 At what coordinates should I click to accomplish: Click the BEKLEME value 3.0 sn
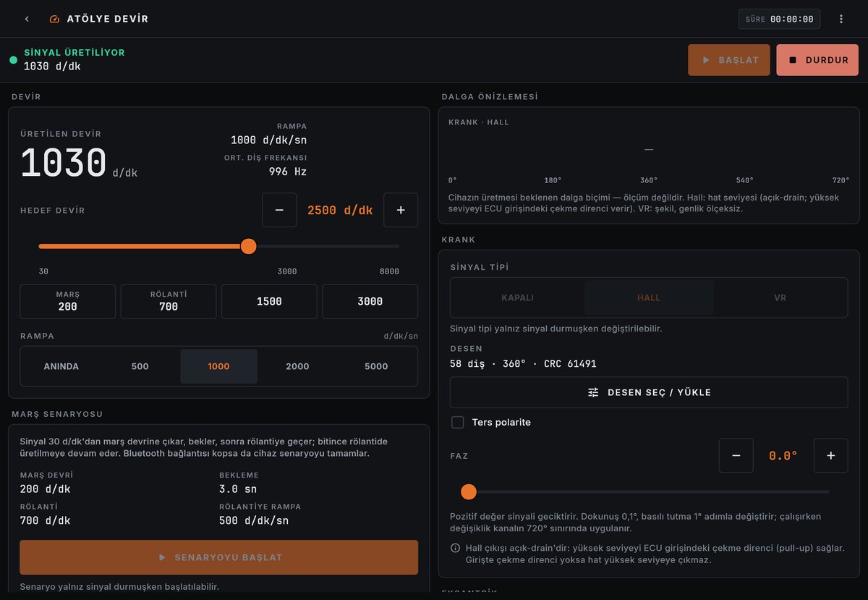239,489
